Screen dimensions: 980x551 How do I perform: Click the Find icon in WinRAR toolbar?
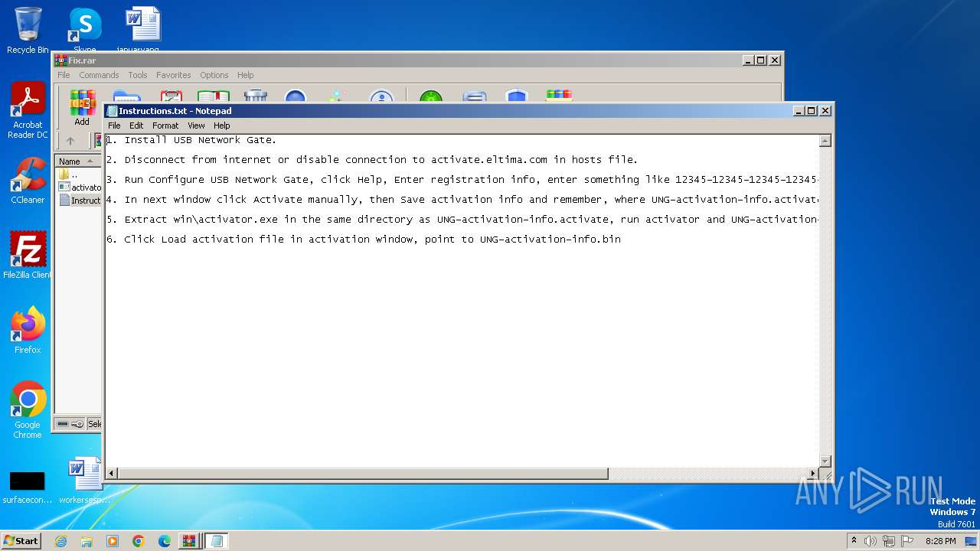click(x=296, y=96)
